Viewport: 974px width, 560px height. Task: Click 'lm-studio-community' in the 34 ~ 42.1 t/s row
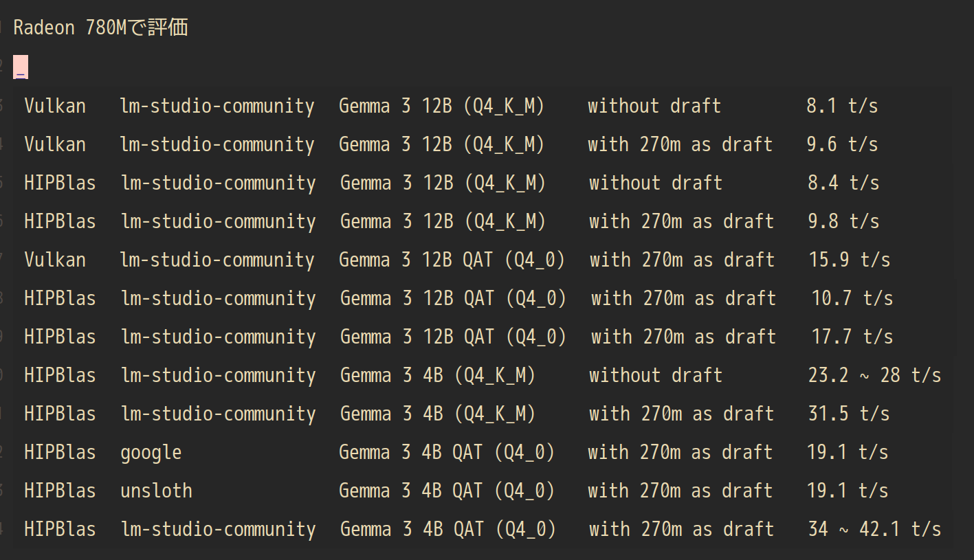219,530
